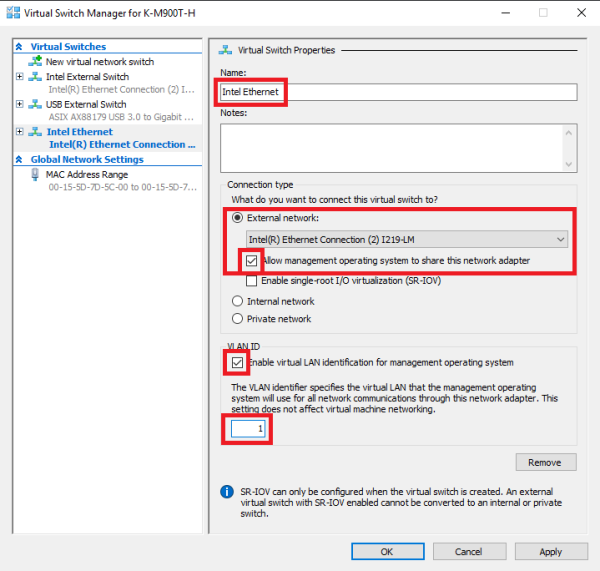600x571 pixels.
Task: Toggle Enable virtual LAN identification checkbox
Action: 237,362
